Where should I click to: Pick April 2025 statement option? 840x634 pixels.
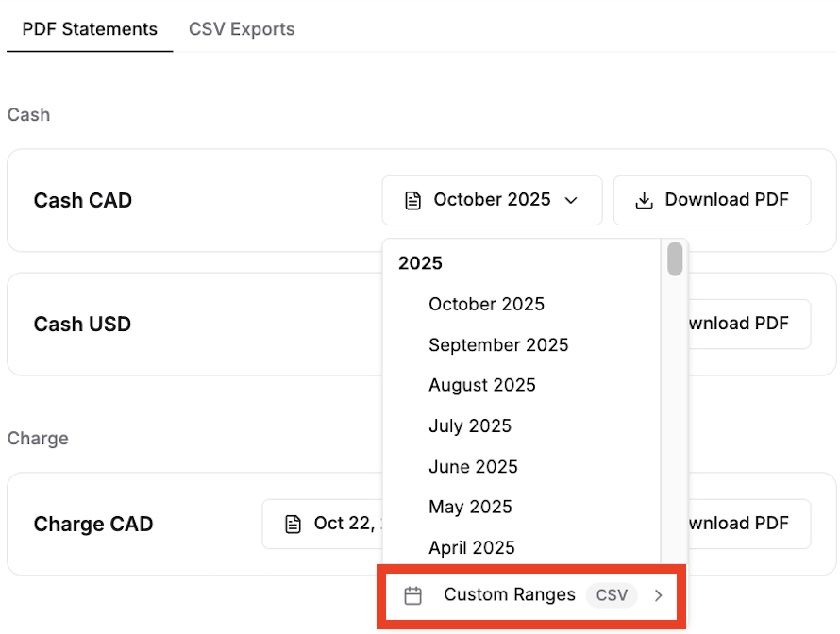[471, 548]
